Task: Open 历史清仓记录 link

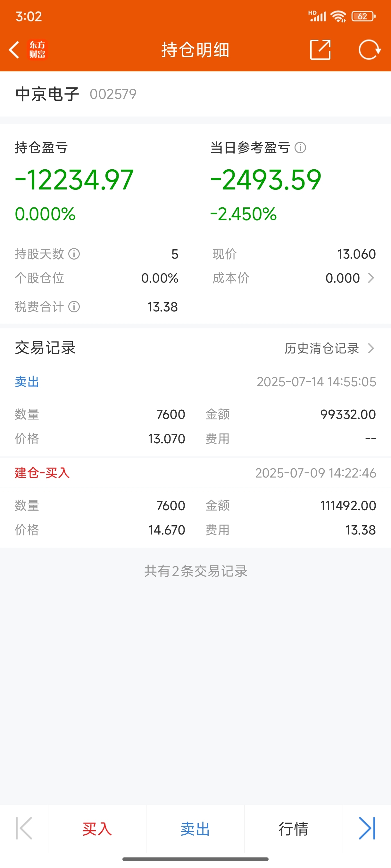Action: tap(321, 348)
